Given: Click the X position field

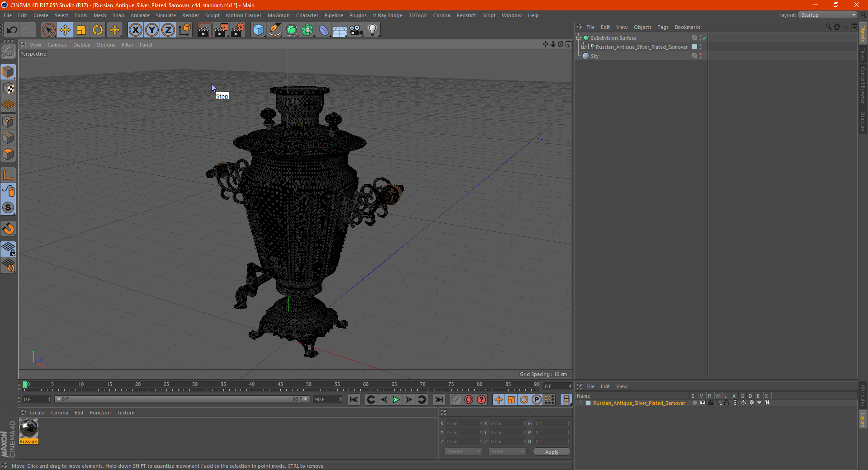Looking at the screenshot, I should [463, 423].
